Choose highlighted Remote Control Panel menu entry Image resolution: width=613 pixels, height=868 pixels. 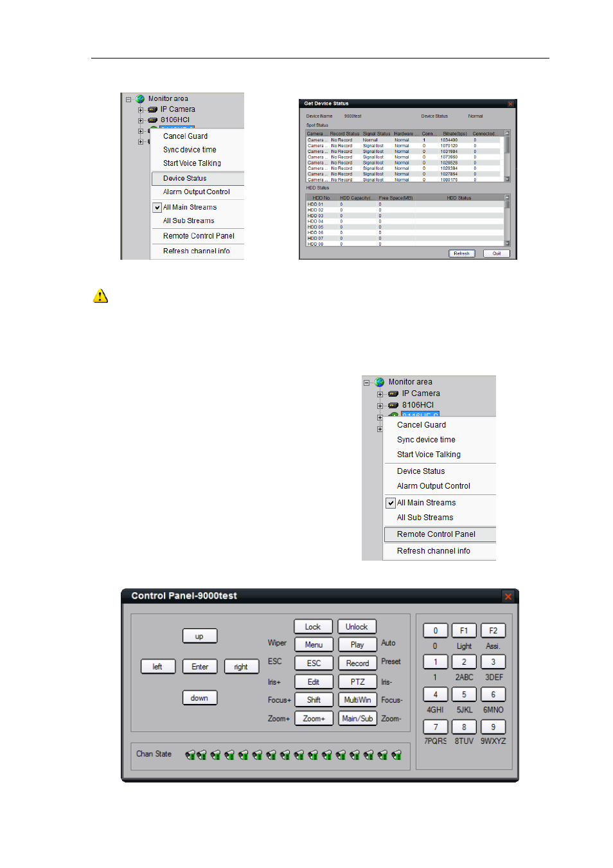pyautogui.click(x=440, y=534)
